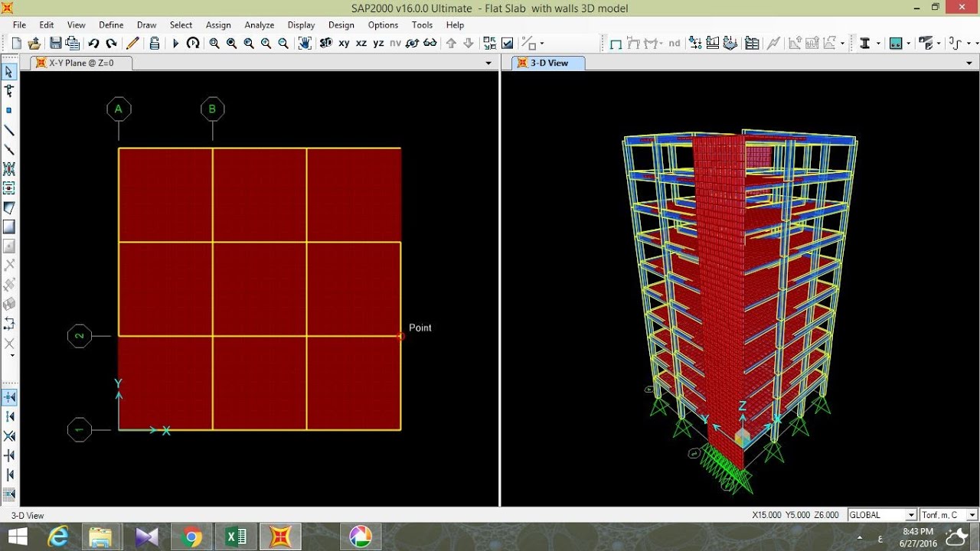Run the analysis with the play icon
This screenshot has width=980, height=551.
[x=175, y=44]
